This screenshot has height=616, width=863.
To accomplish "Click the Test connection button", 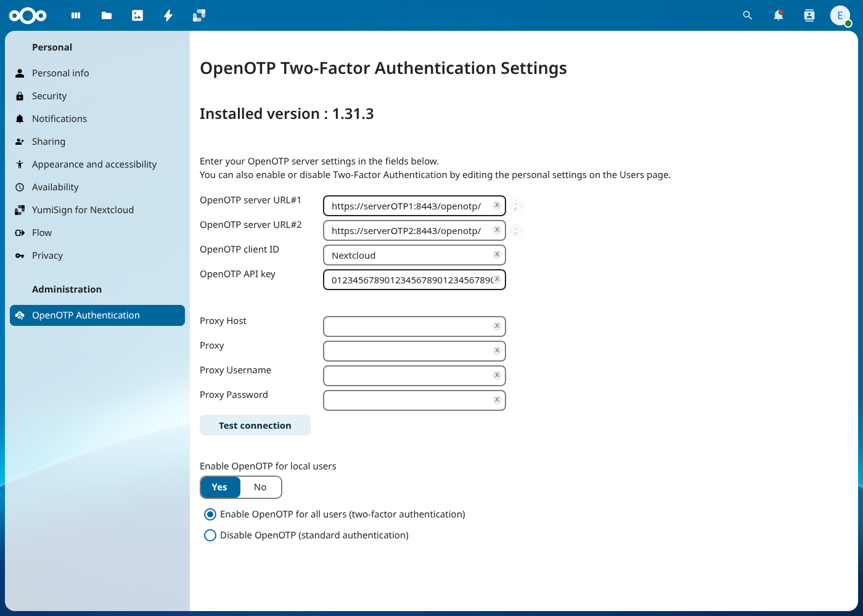I will tap(255, 425).
